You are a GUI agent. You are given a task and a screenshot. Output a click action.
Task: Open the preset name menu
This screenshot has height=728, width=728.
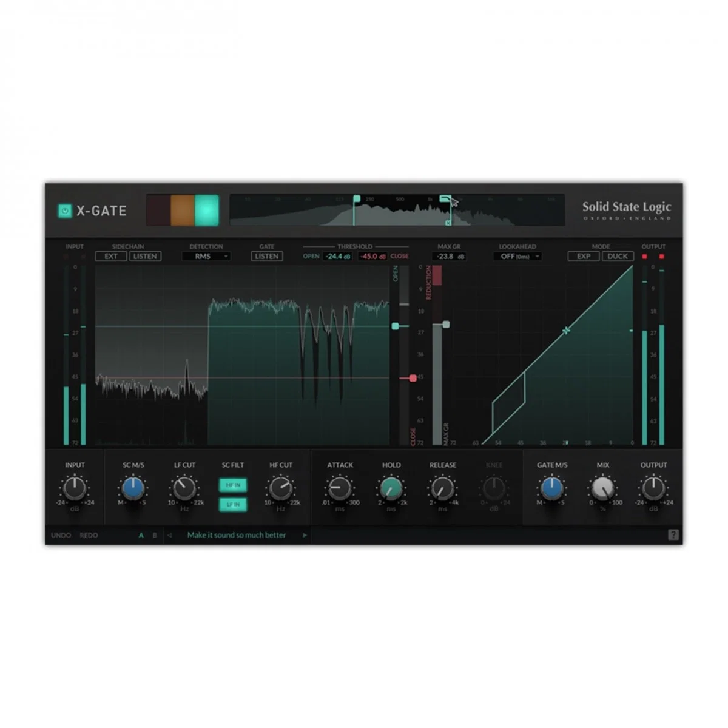237,535
